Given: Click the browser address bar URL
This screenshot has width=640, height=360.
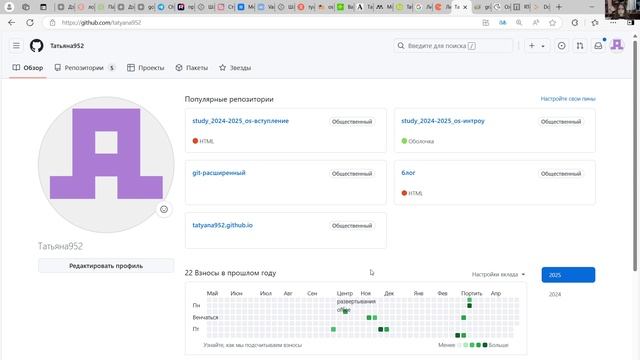Looking at the screenshot, I should [x=101, y=22].
